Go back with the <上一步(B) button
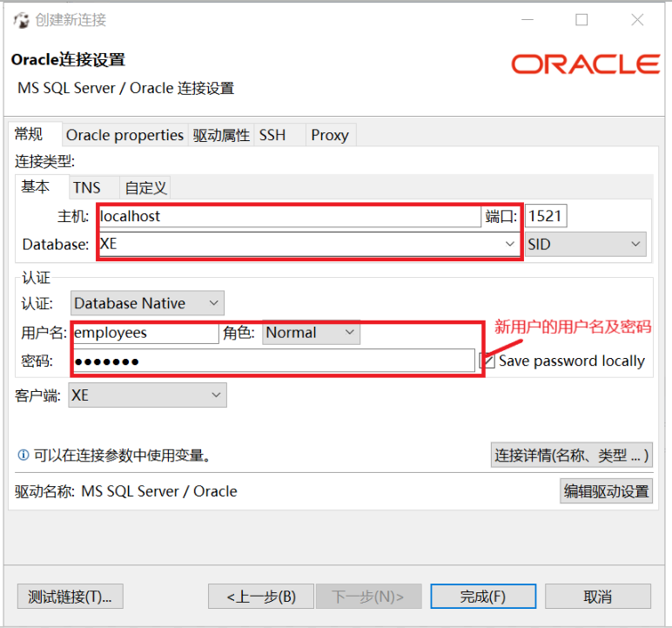The image size is (672, 628). [x=261, y=597]
